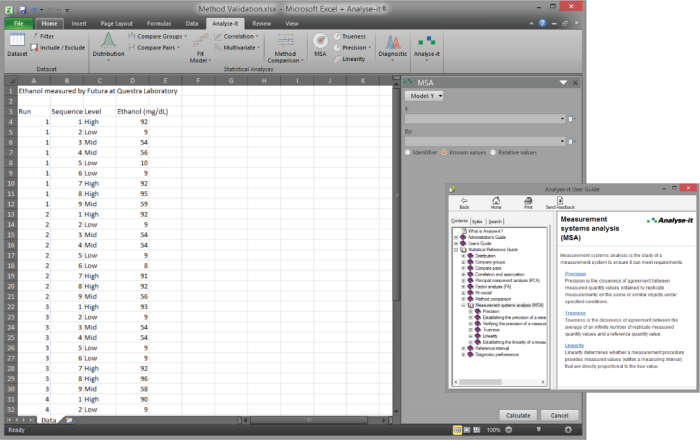Open the Diagnostic analysis tool
Image resolution: width=700 pixels, height=440 pixels.
pyautogui.click(x=393, y=46)
